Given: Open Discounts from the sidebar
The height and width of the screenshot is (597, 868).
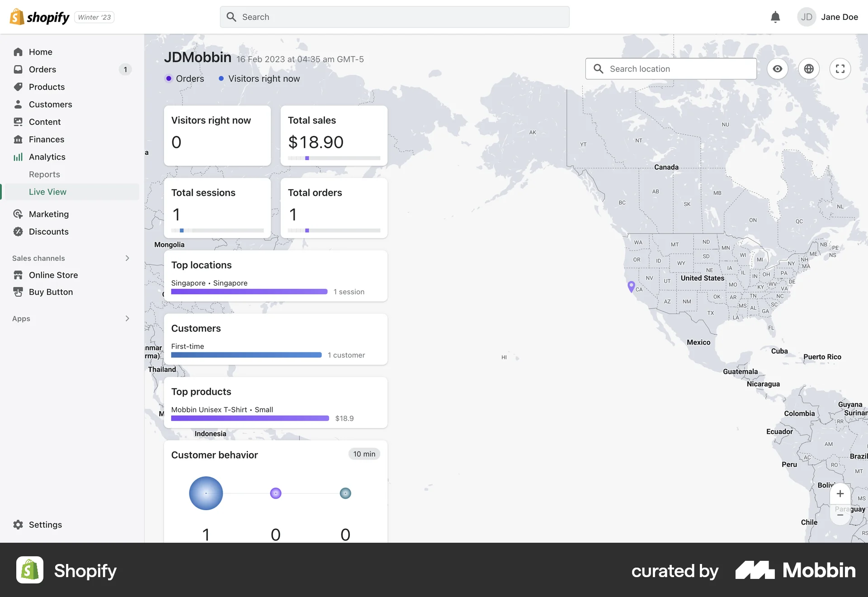Looking at the screenshot, I should coord(48,231).
